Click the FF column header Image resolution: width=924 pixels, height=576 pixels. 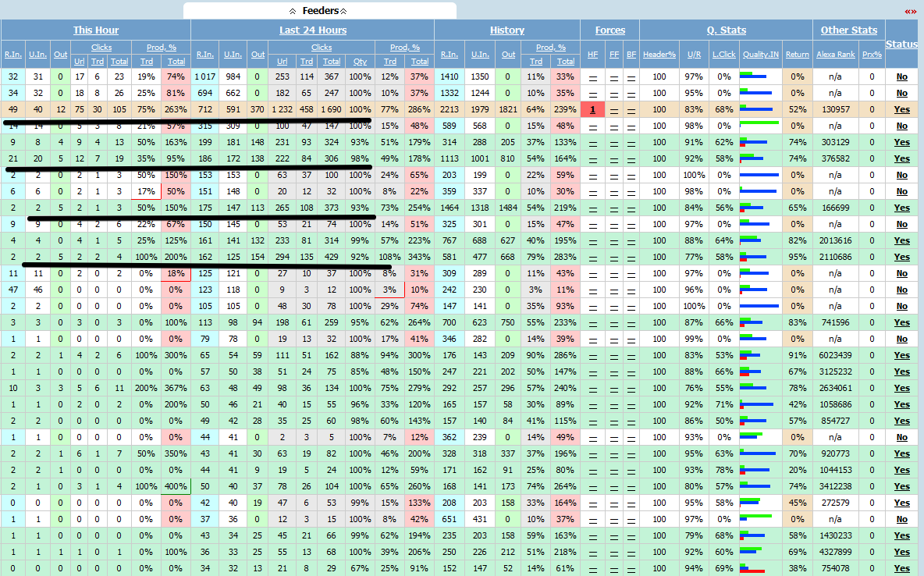click(614, 54)
